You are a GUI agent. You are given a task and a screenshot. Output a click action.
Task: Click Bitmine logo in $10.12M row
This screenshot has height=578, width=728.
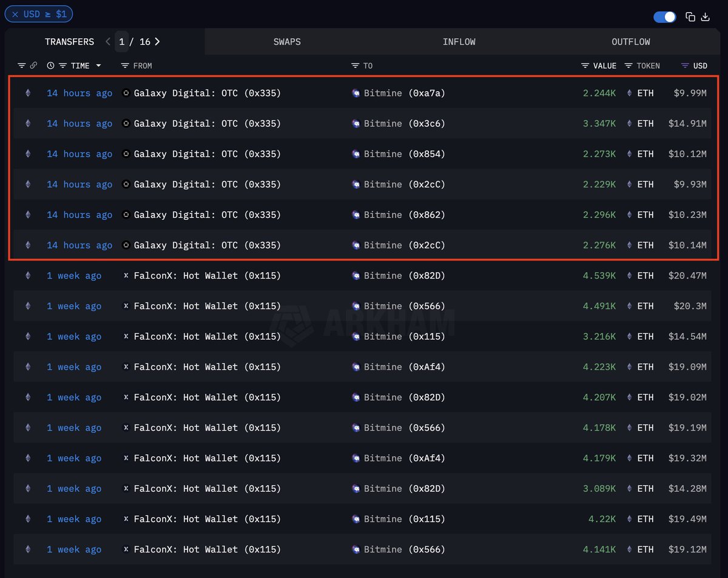356,154
